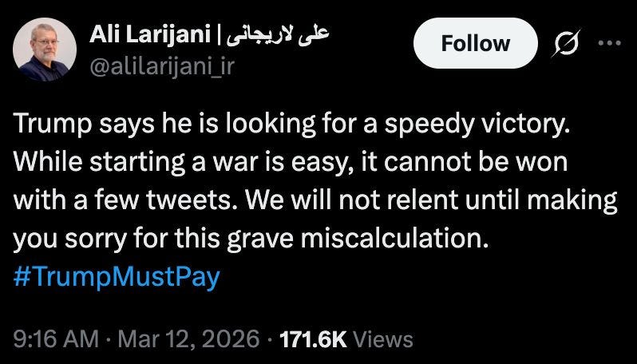The height and width of the screenshot is (364, 637).
Task: Open the @alilarijani_ir handle link
Action: tap(162, 66)
